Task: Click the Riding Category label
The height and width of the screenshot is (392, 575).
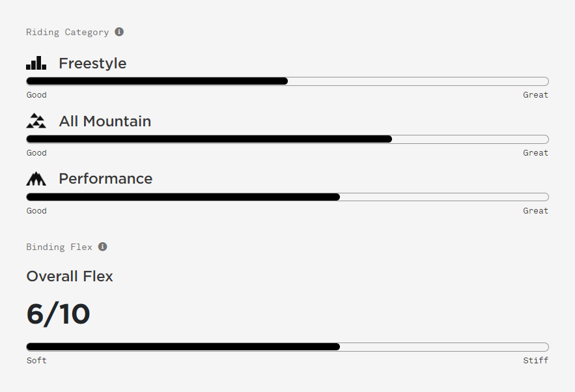Action: (x=68, y=33)
